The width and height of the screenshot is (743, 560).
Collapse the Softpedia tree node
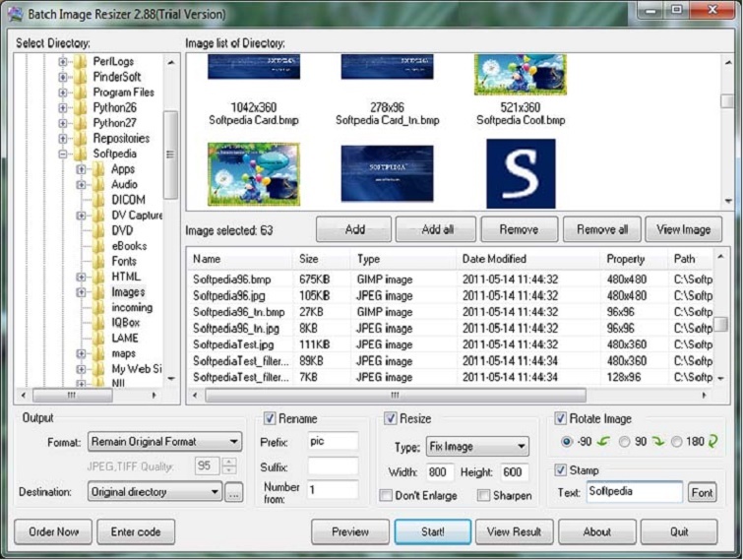click(63, 155)
